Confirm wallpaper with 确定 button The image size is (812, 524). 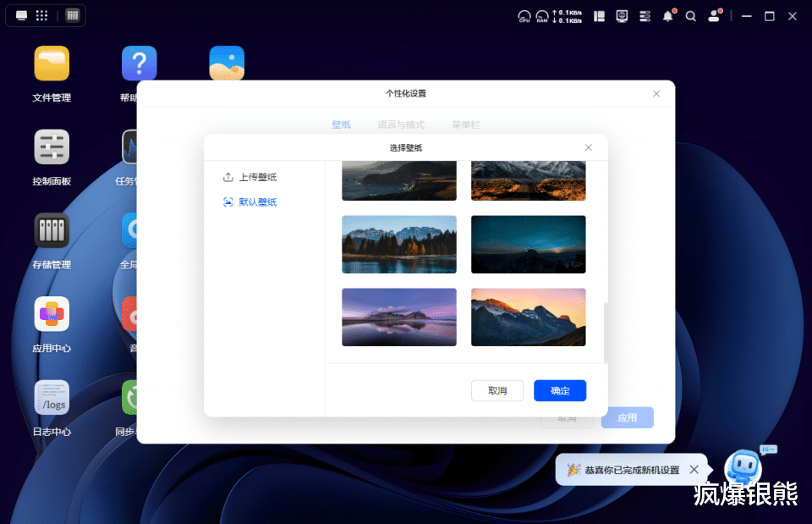pyautogui.click(x=560, y=391)
